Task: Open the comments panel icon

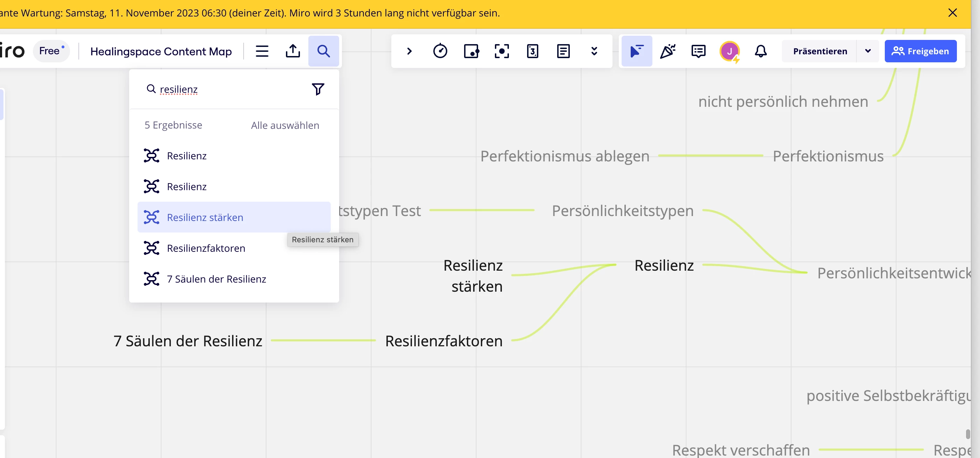Action: click(698, 51)
